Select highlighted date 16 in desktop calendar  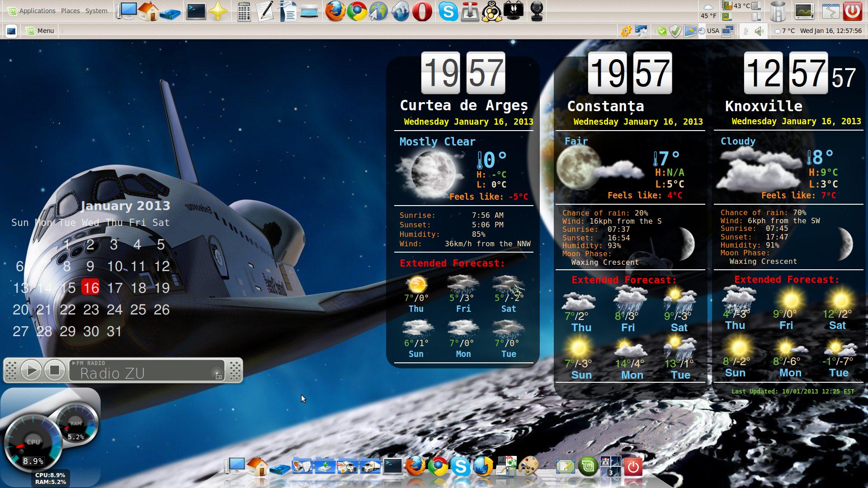pyautogui.click(x=90, y=288)
